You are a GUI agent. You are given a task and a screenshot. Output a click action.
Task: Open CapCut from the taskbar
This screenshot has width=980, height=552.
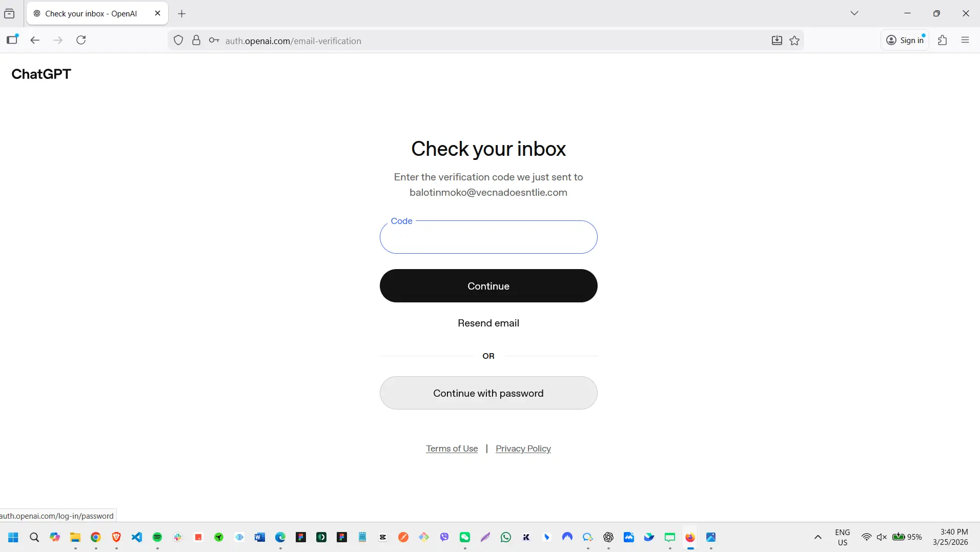(x=383, y=537)
